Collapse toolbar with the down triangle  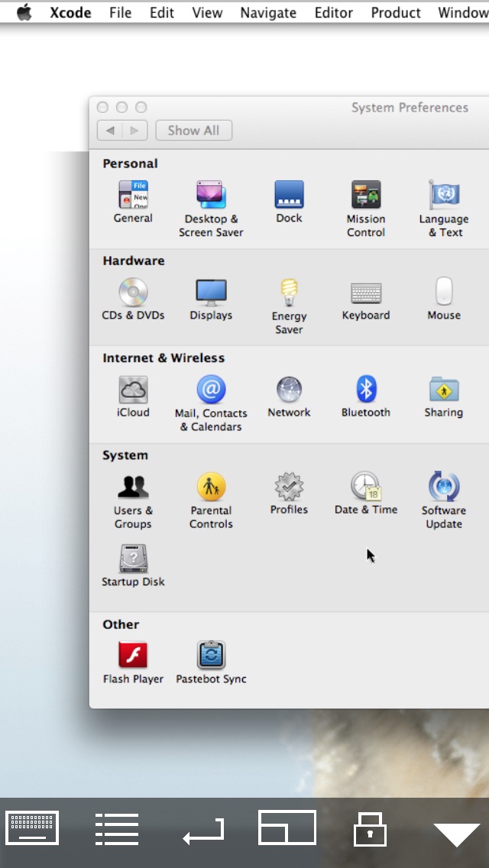click(456, 835)
